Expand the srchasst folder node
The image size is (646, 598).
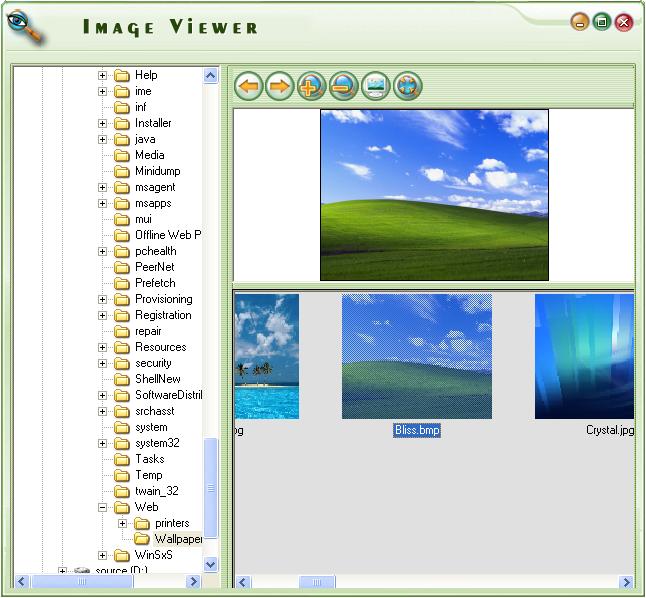point(102,411)
